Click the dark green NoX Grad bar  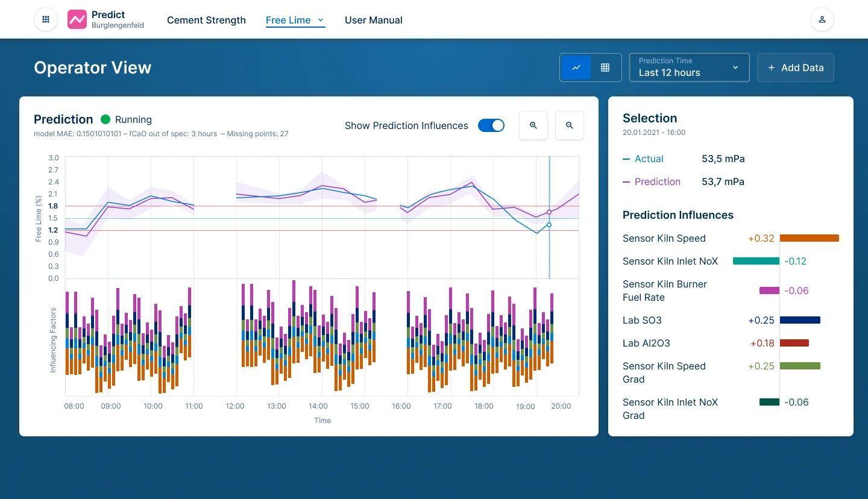[769, 402]
